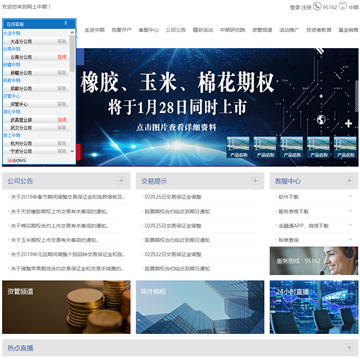Open 投资者教育 in the navigation menu

(x=319, y=30)
